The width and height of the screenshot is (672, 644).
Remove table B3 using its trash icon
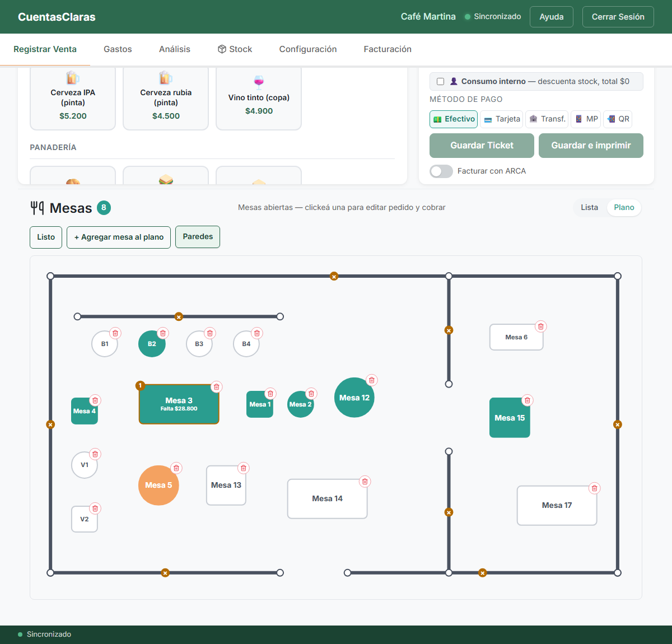[x=210, y=333]
